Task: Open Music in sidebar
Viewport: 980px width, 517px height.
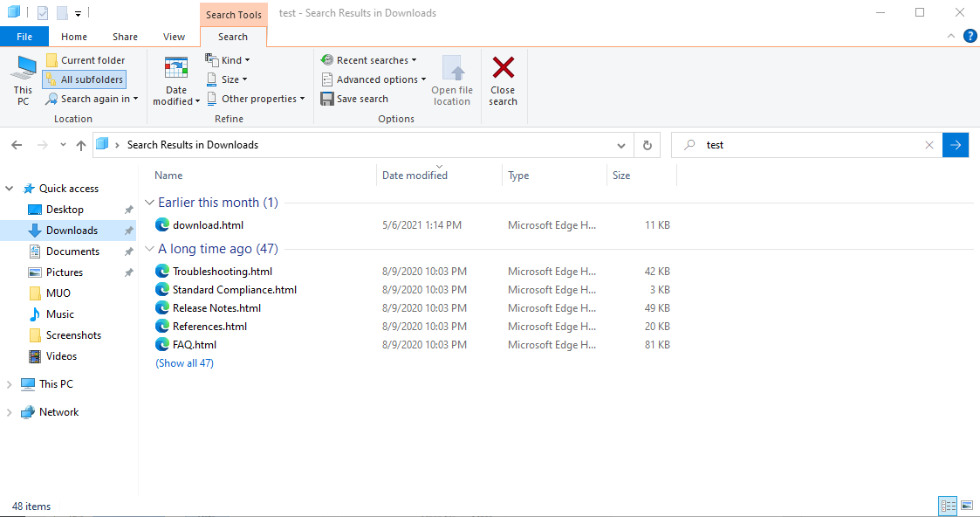Action: pyautogui.click(x=60, y=314)
